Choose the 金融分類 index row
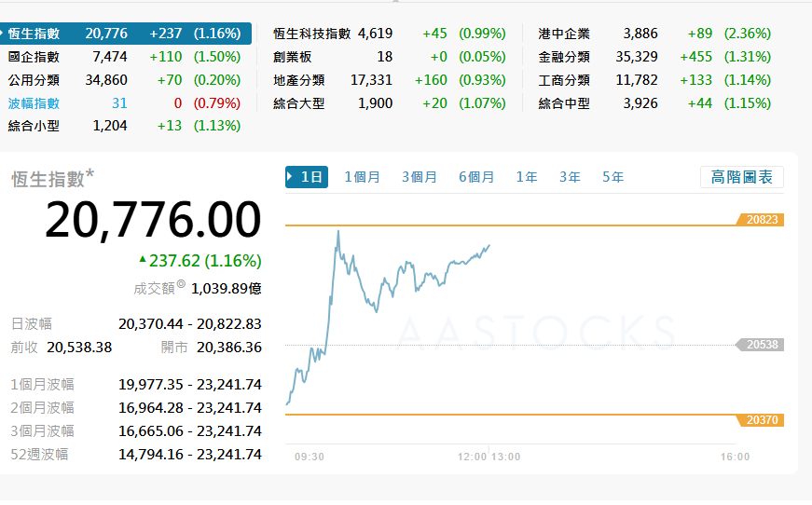This screenshot has height=505, width=812. click(x=564, y=57)
